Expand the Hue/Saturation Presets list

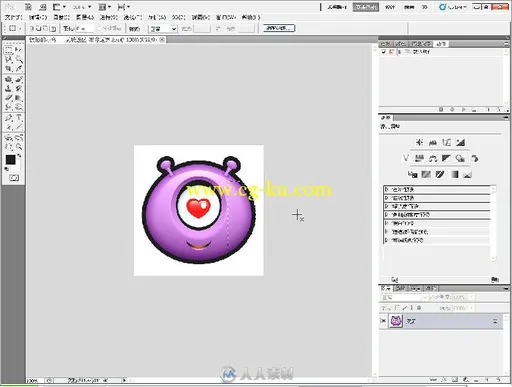tap(386, 215)
